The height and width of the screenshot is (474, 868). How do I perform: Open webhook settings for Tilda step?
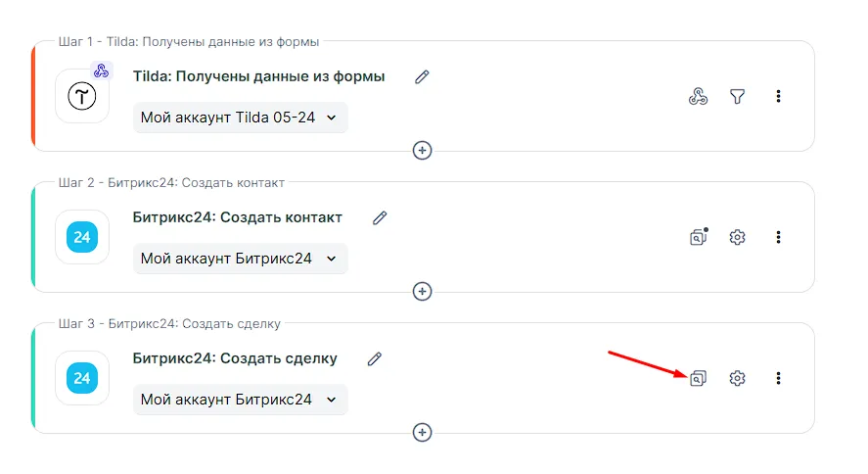tap(698, 96)
